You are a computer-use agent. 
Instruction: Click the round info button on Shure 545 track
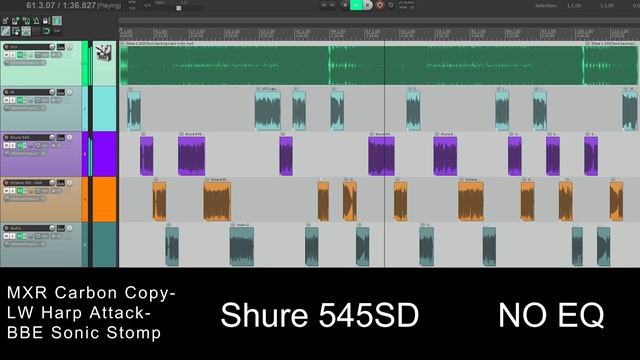[69, 138]
